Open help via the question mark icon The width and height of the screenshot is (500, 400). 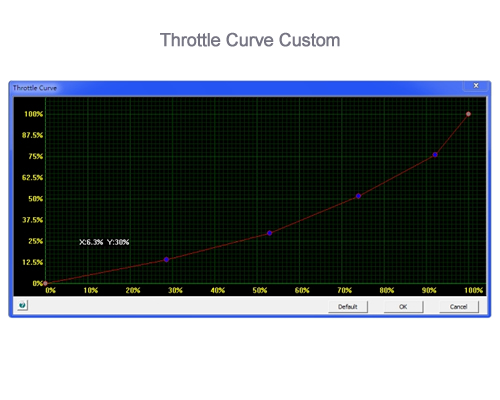point(22,305)
